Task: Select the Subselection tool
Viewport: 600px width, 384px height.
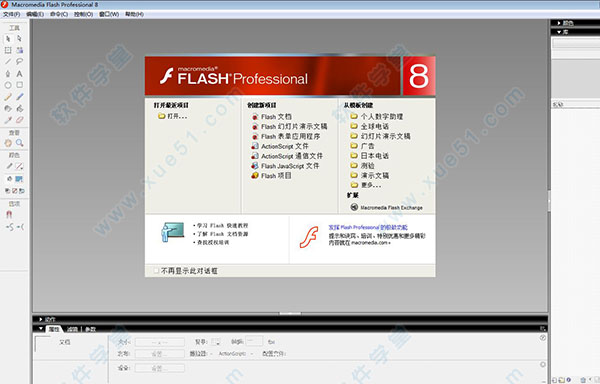Action: click(x=20, y=39)
